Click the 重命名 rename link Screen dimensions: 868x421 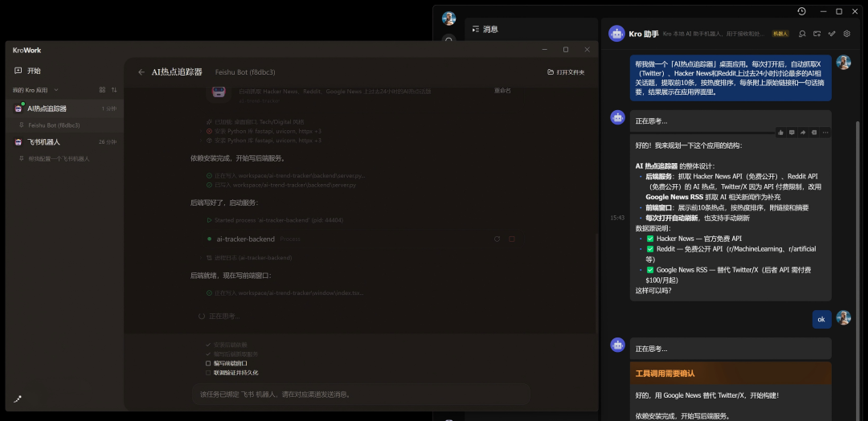tap(502, 90)
